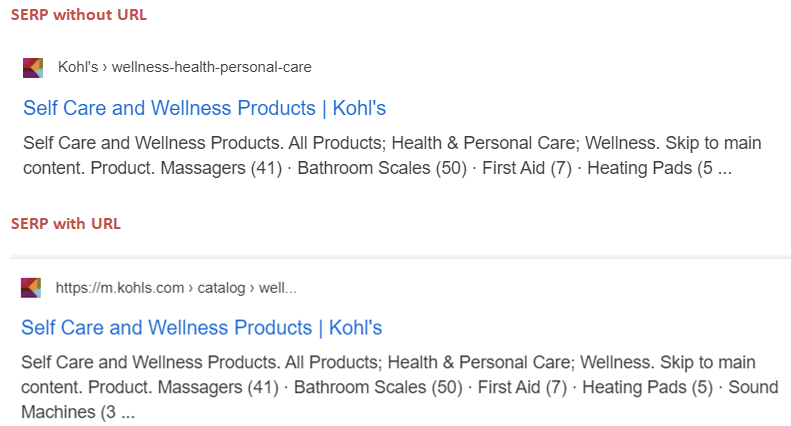Click Bathroom Scales (50) in the second snippet
The image size is (791, 426).
378,387
